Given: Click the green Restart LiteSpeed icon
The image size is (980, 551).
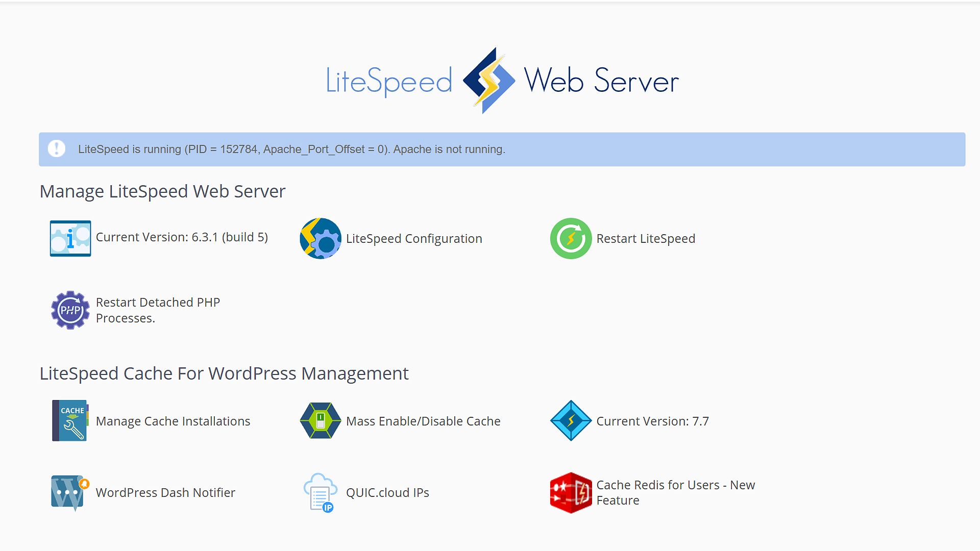Looking at the screenshot, I should point(571,238).
